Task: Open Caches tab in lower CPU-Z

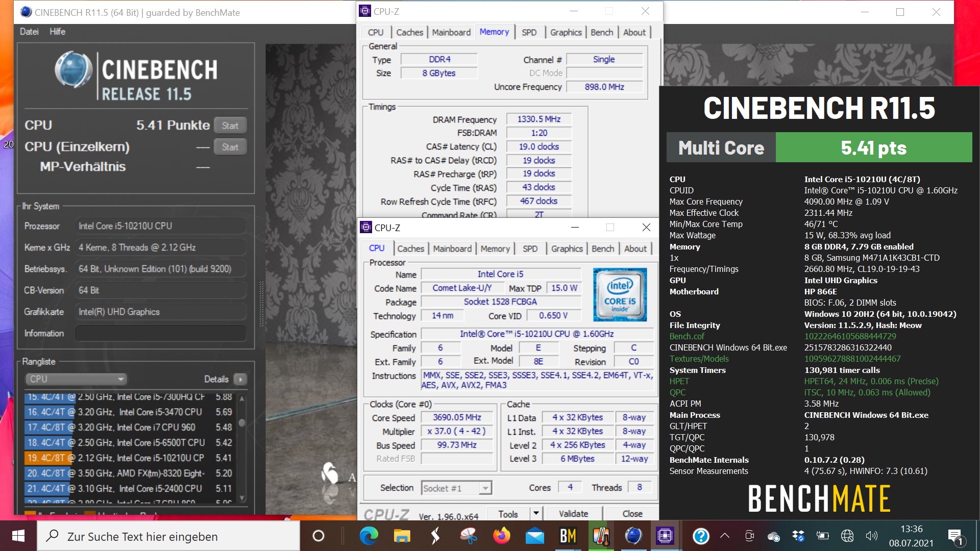Action: point(410,248)
